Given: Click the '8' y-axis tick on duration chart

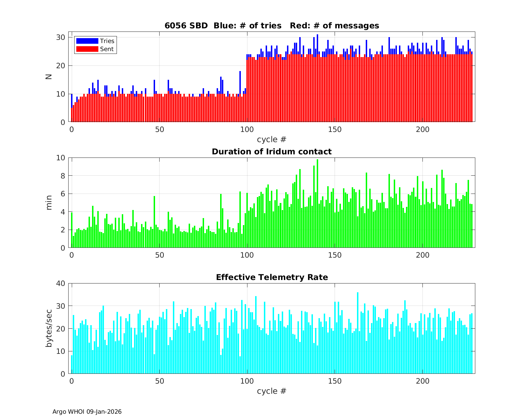Looking at the screenshot, I should (63, 176).
